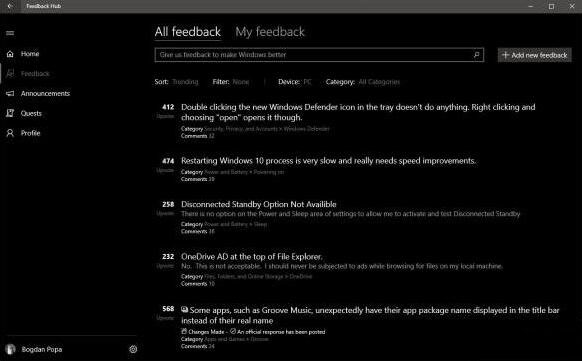The width and height of the screenshot is (582, 361).
Task: Open OneDrive AD at top of File Explorer feedback
Action: tap(252, 257)
